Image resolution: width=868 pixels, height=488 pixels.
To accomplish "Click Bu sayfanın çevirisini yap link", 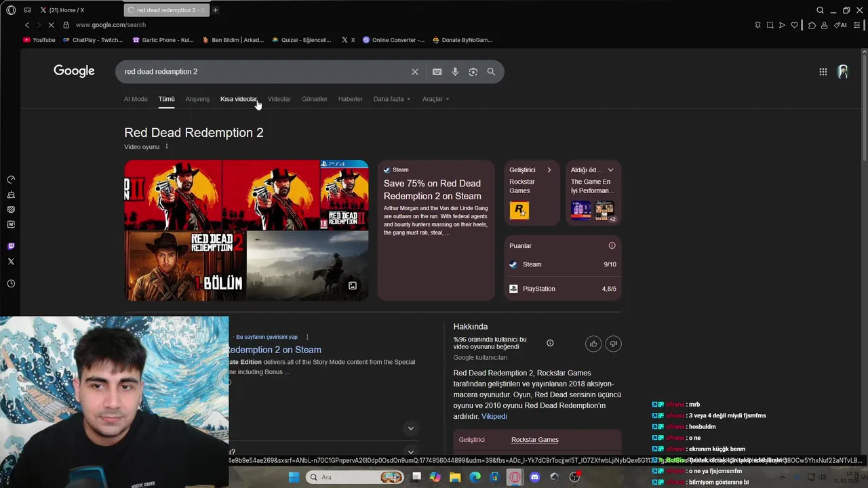I will 267,337.
